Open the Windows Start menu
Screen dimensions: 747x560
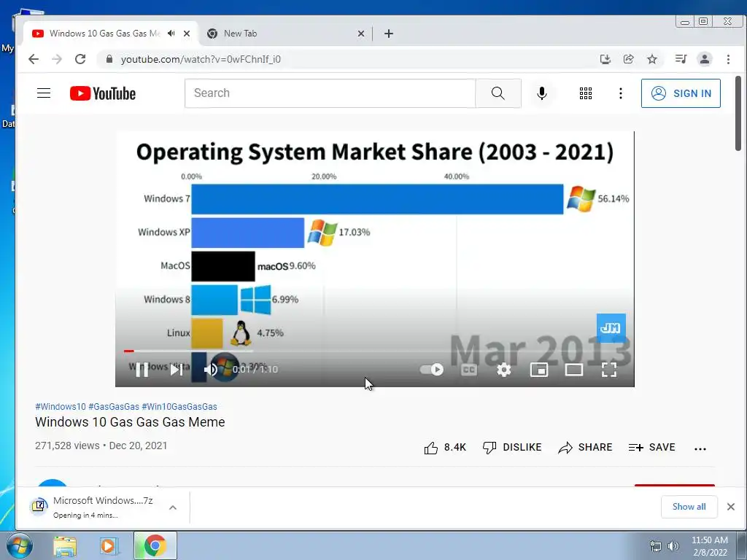tap(19, 545)
